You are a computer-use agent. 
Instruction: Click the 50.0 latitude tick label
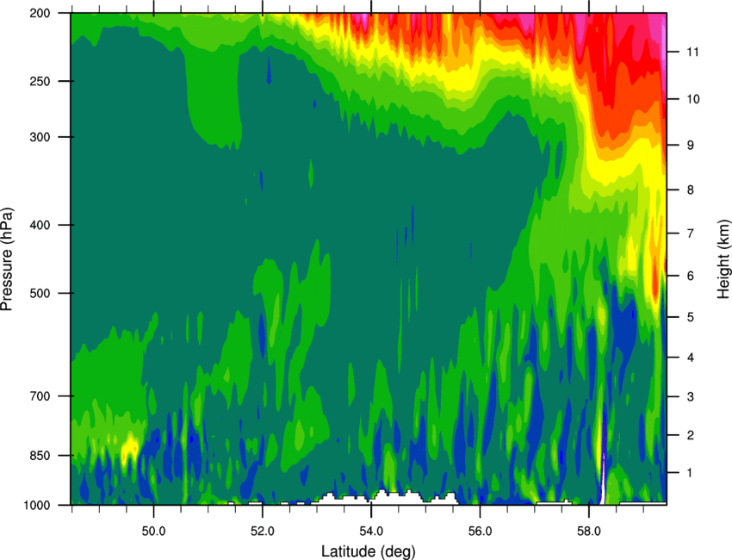click(x=153, y=532)
